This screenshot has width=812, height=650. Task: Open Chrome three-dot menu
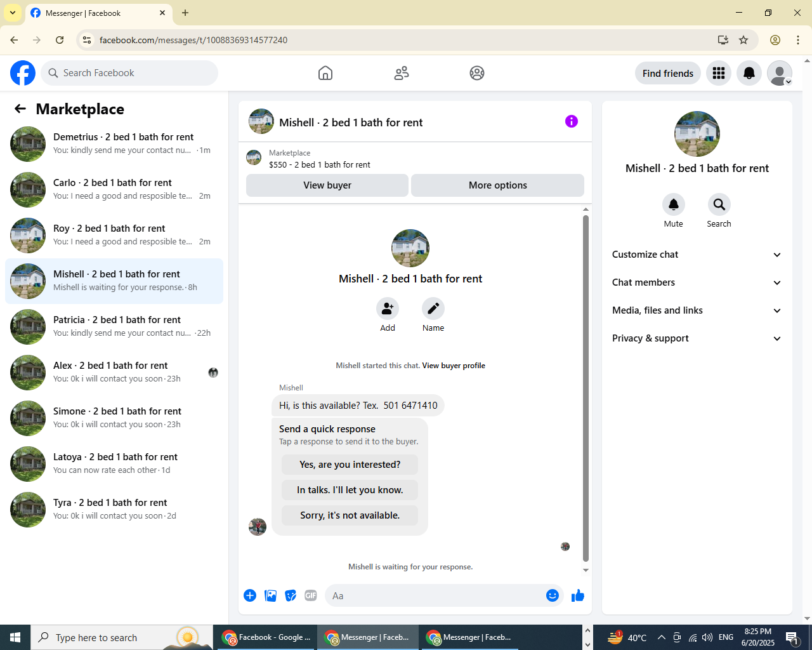tap(798, 40)
